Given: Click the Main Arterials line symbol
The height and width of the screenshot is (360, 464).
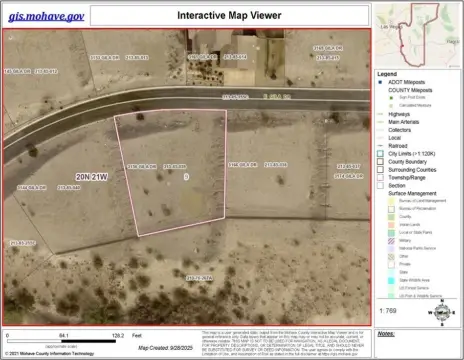Looking at the screenshot, I should click(380, 122).
